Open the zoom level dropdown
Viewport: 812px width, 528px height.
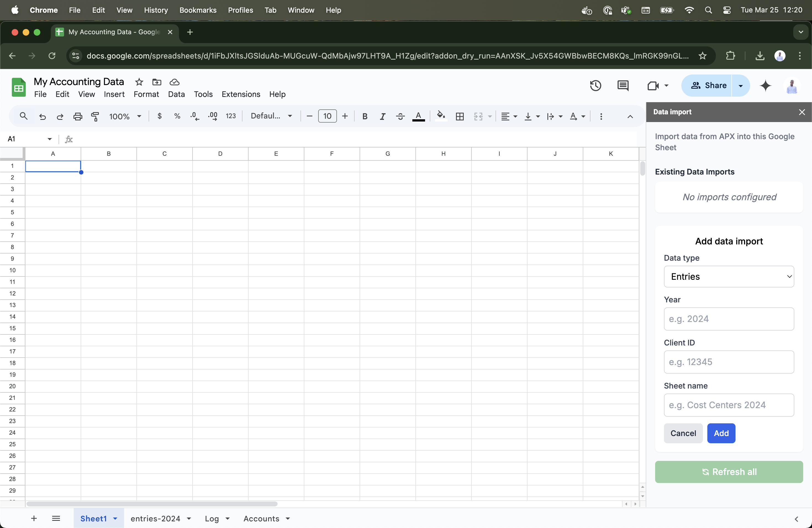click(x=125, y=116)
